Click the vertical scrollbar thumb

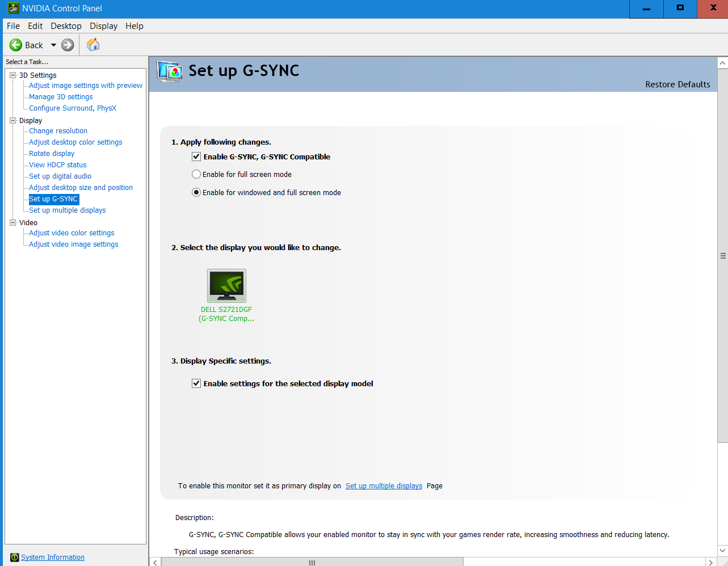(x=722, y=256)
